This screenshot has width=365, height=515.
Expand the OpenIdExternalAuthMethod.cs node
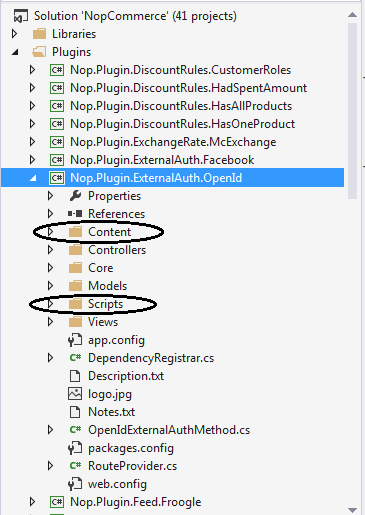click(x=50, y=430)
